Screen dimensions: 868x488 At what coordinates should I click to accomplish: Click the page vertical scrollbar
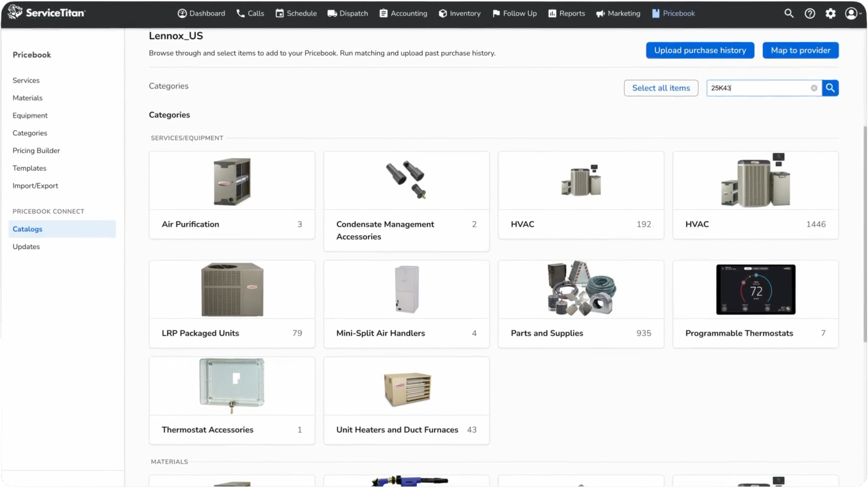[865, 234]
